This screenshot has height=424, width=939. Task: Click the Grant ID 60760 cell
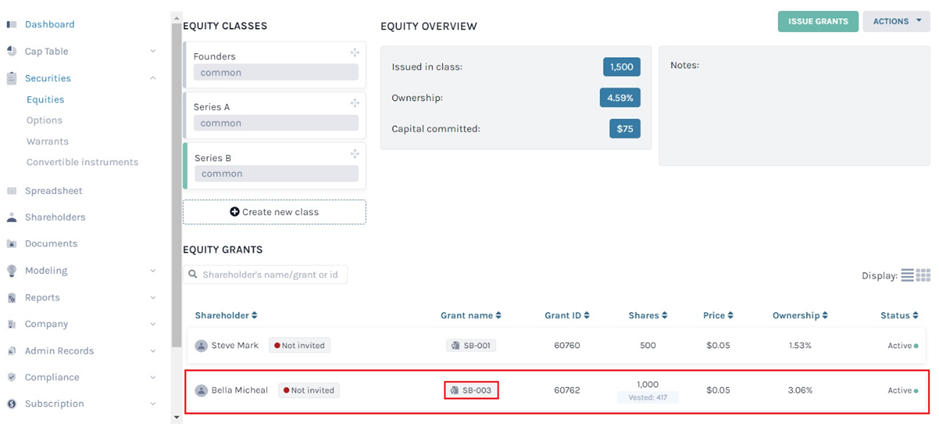(x=567, y=346)
